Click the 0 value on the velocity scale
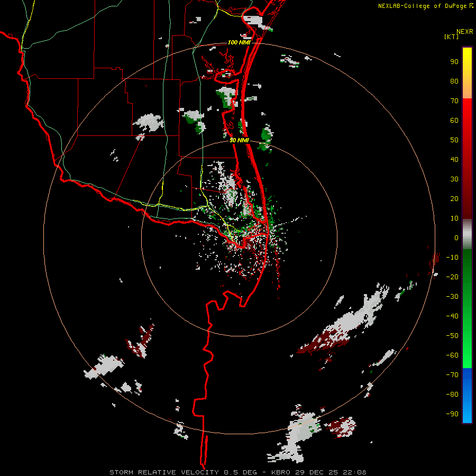476x476 pixels. [456, 238]
